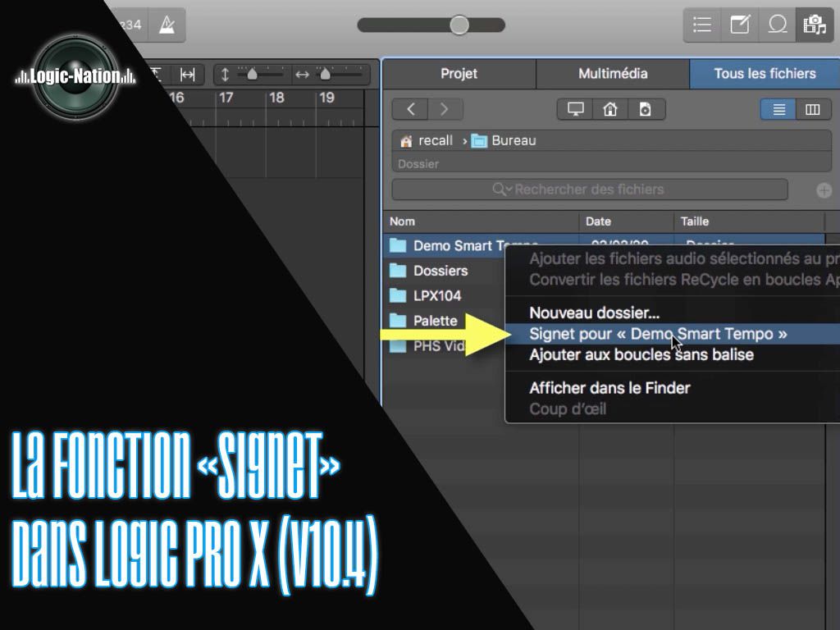Choose Signet pour « Demo Smart Tempo »
This screenshot has height=630, width=840.
pyautogui.click(x=658, y=334)
